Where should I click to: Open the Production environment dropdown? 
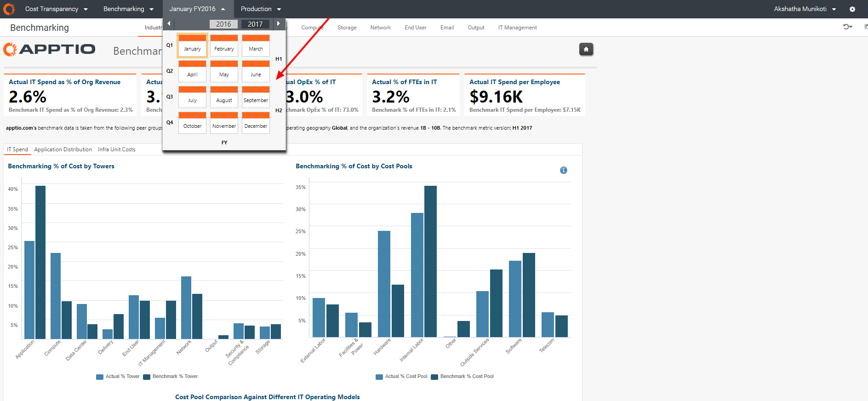pyautogui.click(x=261, y=9)
